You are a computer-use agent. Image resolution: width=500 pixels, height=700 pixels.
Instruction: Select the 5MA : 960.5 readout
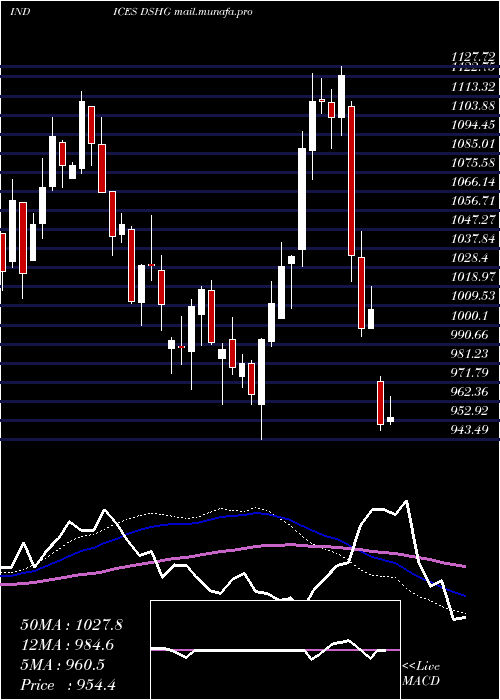click(62, 665)
